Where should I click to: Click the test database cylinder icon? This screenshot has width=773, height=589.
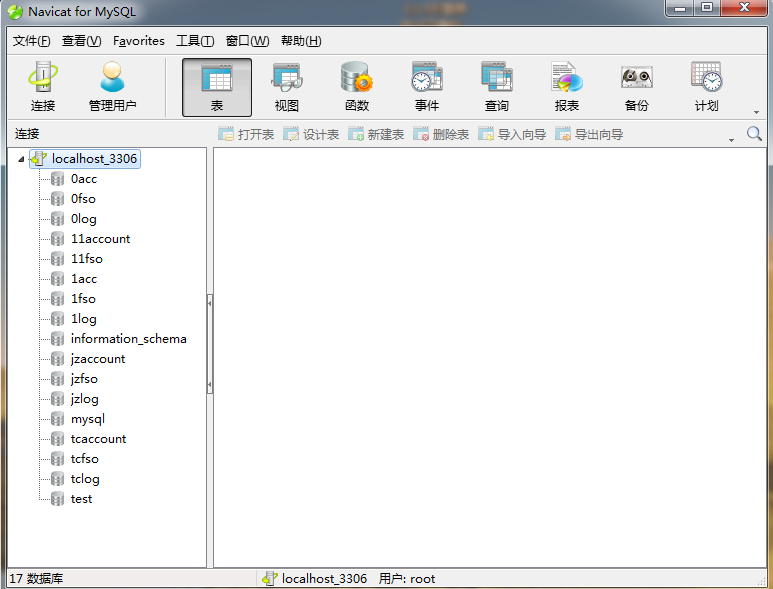click(x=58, y=499)
